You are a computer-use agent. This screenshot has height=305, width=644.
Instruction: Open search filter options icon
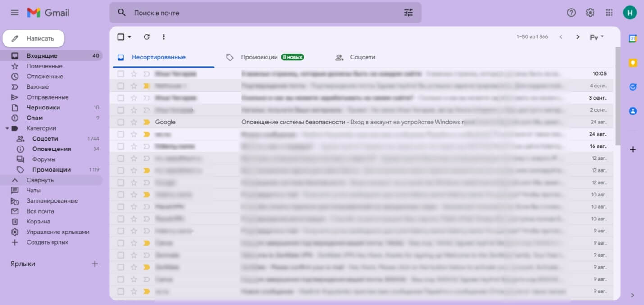(x=408, y=13)
